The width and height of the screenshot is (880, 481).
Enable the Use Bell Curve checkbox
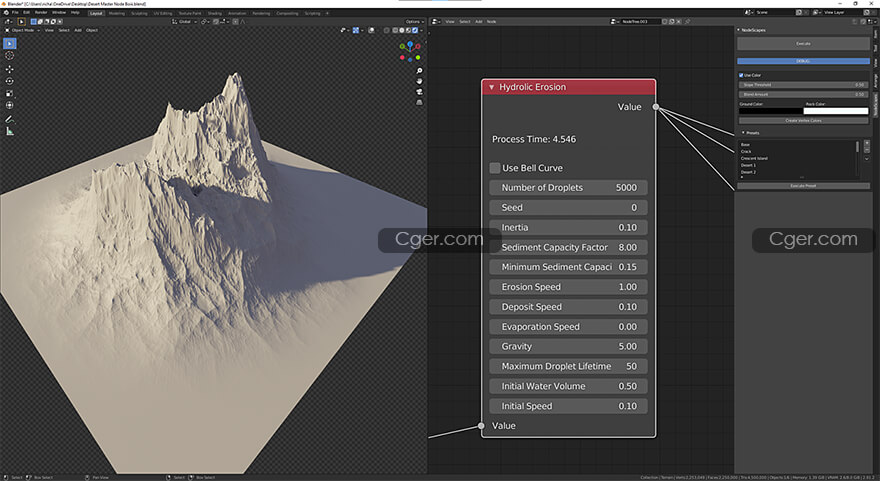(495, 168)
